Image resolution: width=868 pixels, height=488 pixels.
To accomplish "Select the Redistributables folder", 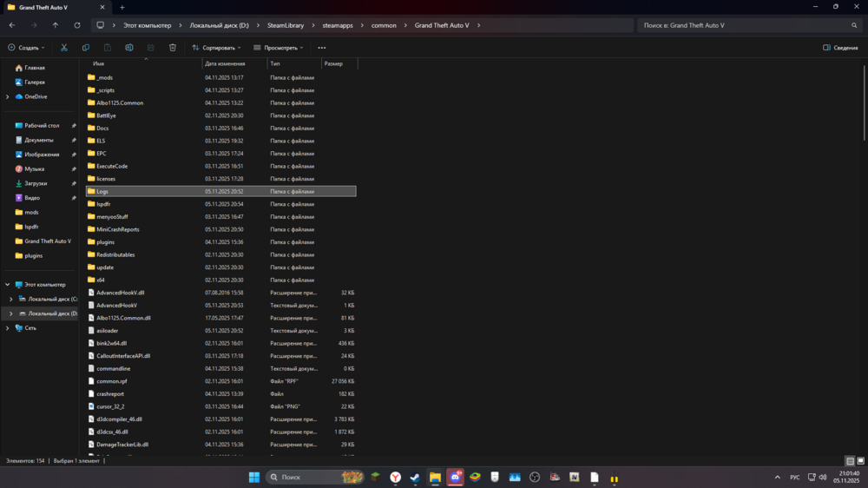I will pyautogui.click(x=220, y=254).
